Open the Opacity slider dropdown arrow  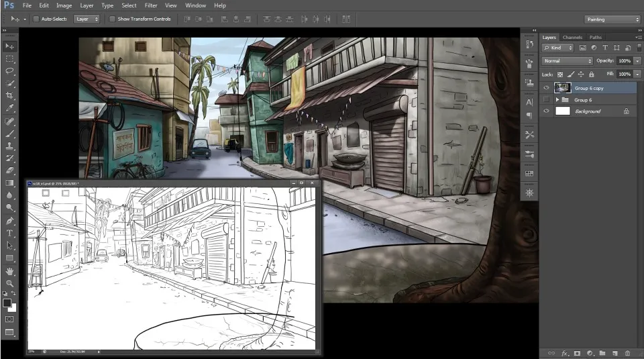click(x=637, y=61)
